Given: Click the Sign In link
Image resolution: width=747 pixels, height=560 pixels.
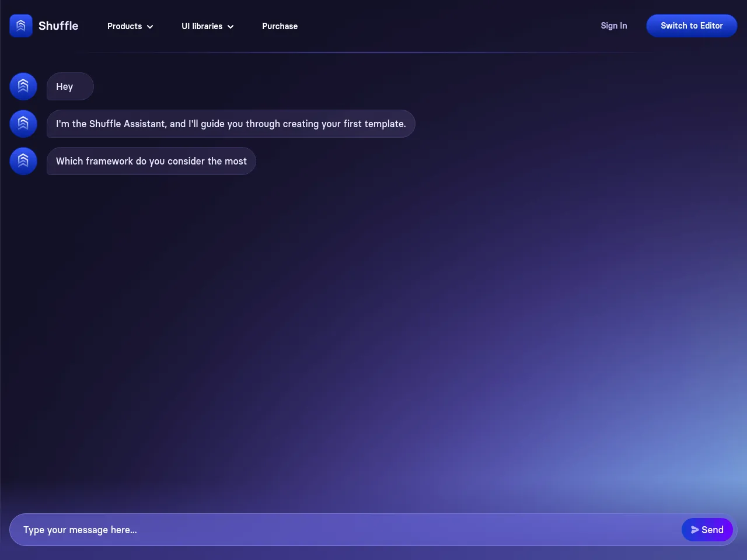Looking at the screenshot, I should (x=613, y=26).
